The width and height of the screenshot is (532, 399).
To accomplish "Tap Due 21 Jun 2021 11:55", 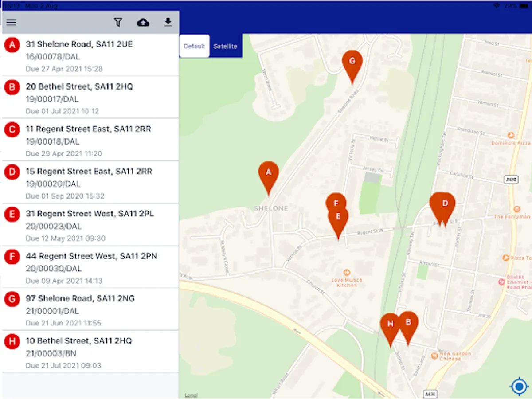I will coord(63,323).
